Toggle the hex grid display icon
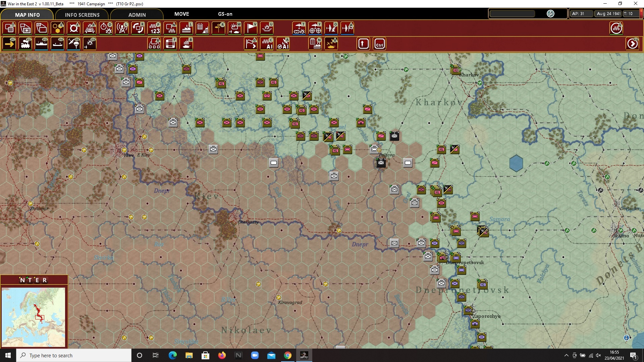 [x=58, y=28]
